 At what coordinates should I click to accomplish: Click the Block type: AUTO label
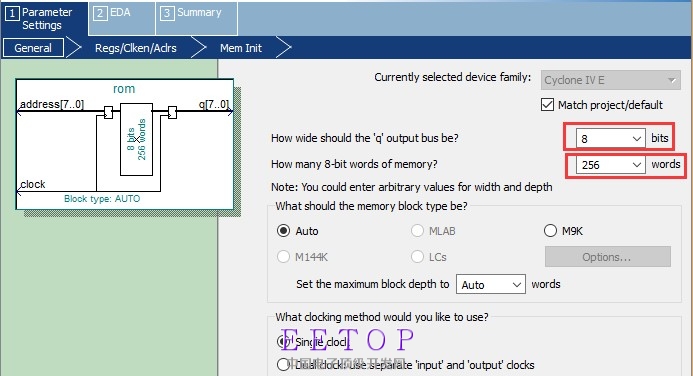[x=102, y=199]
